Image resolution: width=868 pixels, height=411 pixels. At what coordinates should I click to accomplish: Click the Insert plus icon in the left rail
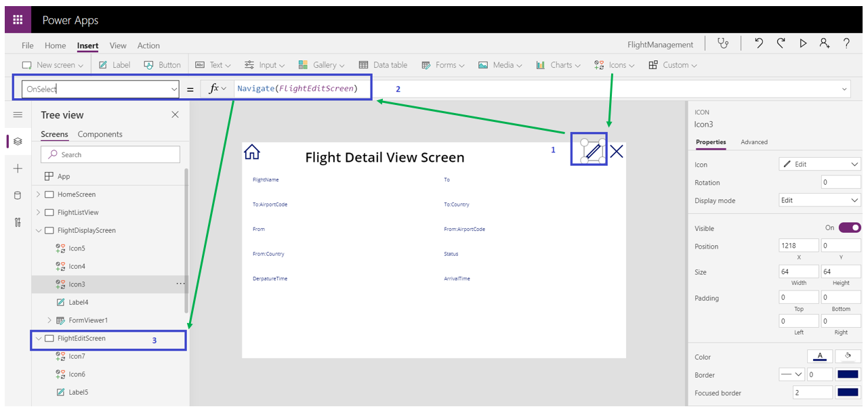(x=17, y=169)
